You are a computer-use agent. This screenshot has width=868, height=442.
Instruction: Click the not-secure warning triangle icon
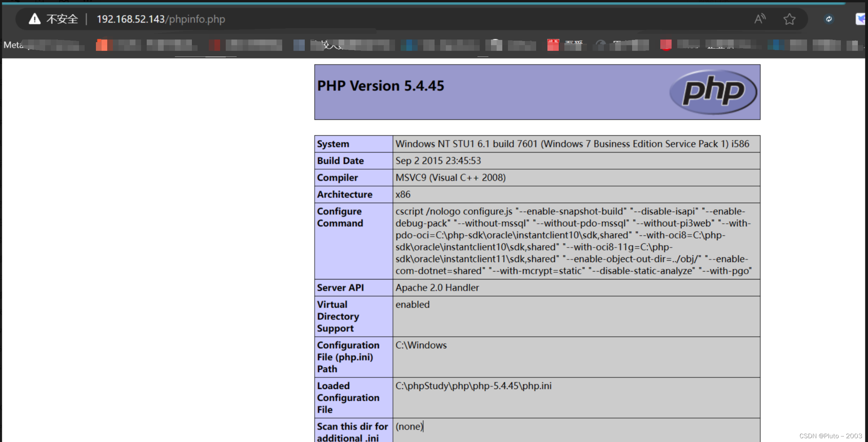[x=35, y=19]
